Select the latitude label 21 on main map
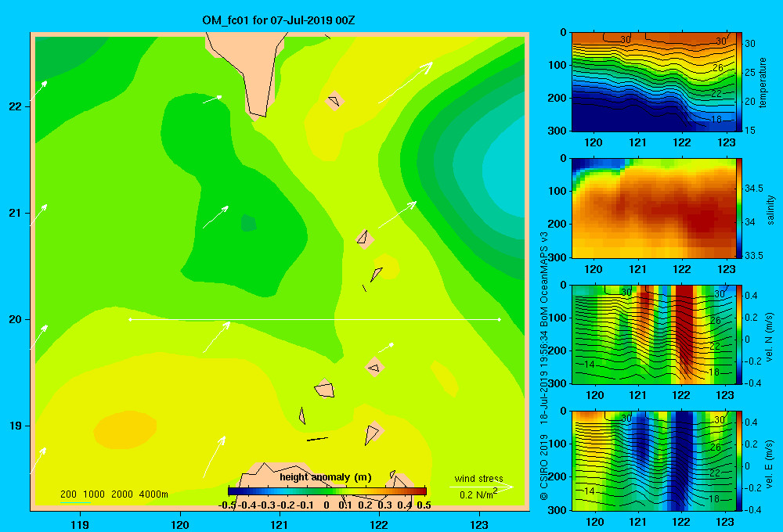This screenshot has width=783, height=532. [x=16, y=213]
